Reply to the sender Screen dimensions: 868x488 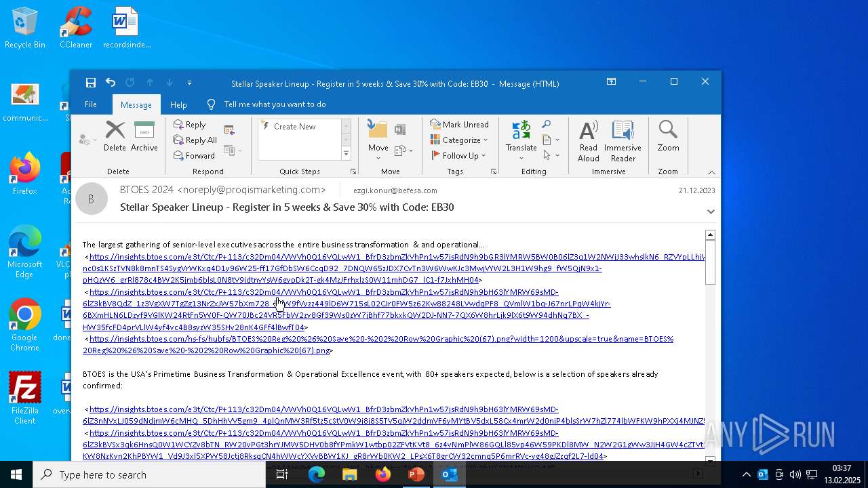(x=190, y=125)
